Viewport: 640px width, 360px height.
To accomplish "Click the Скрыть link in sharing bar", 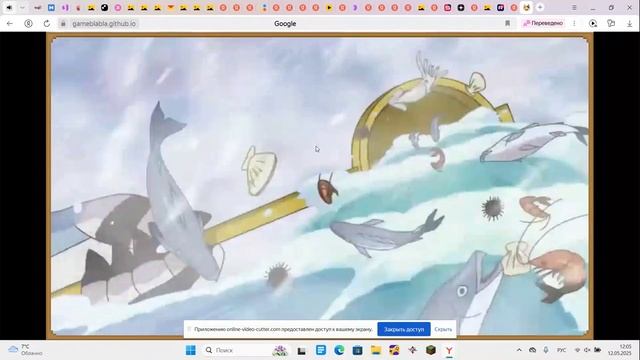I will click(443, 329).
